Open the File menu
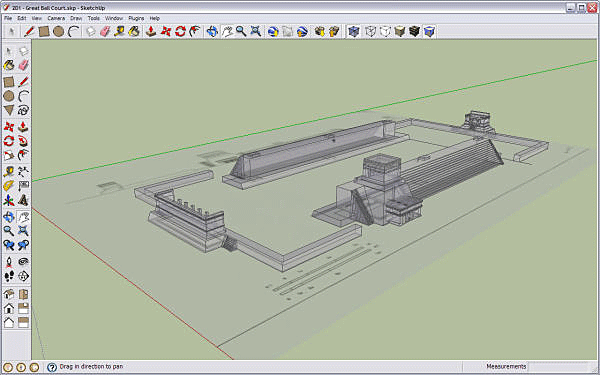This screenshot has width=600, height=375. pos(8,18)
